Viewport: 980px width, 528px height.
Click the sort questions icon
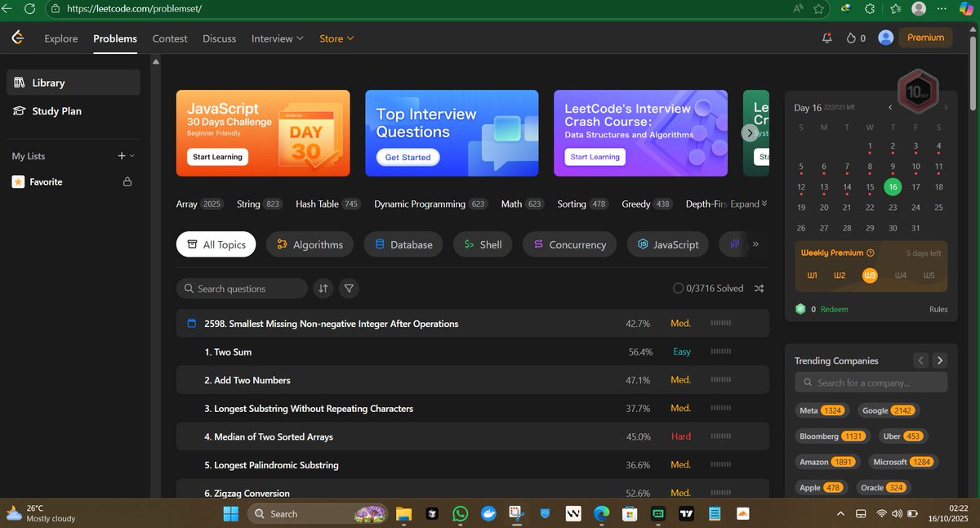pos(323,289)
